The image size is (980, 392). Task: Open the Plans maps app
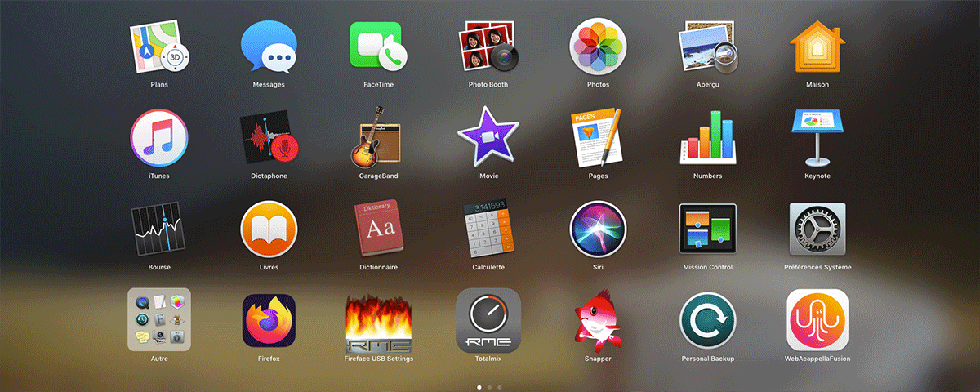pyautogui.click(x=159, y=47)
